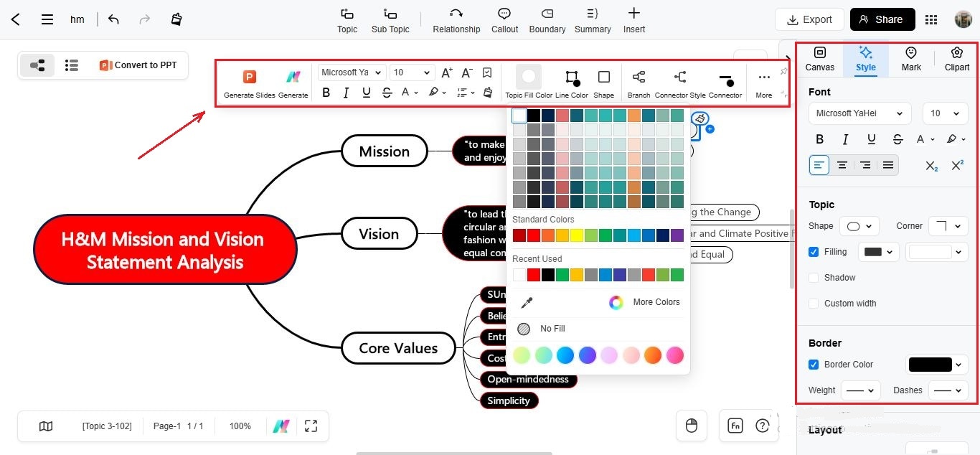980x455 pixels.
Task: Open the Corner style dropdown
Action: tap(948, 226)
